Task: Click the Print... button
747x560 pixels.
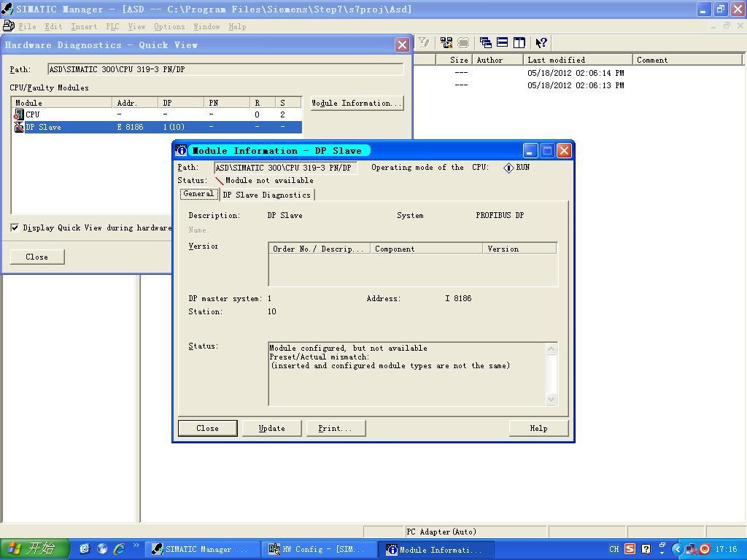Action: pyautogui.click(x=336, y=428)
